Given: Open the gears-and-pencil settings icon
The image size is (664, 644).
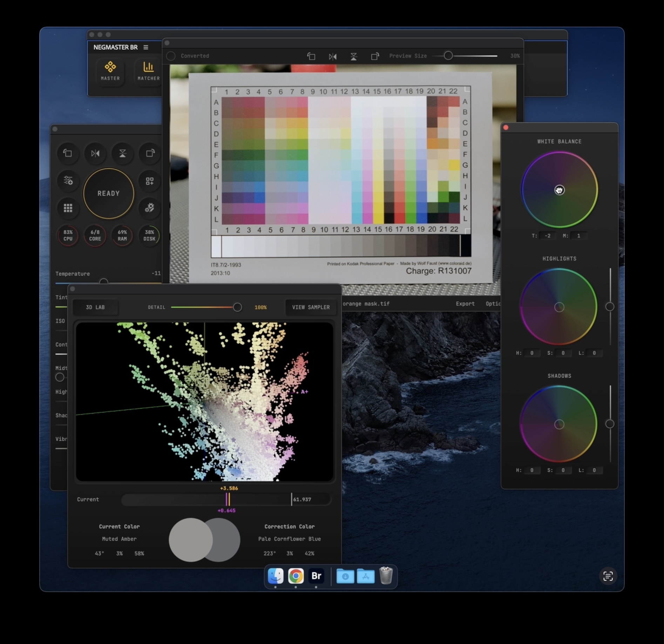Looking at the screenshot, I should coord(150,208).
